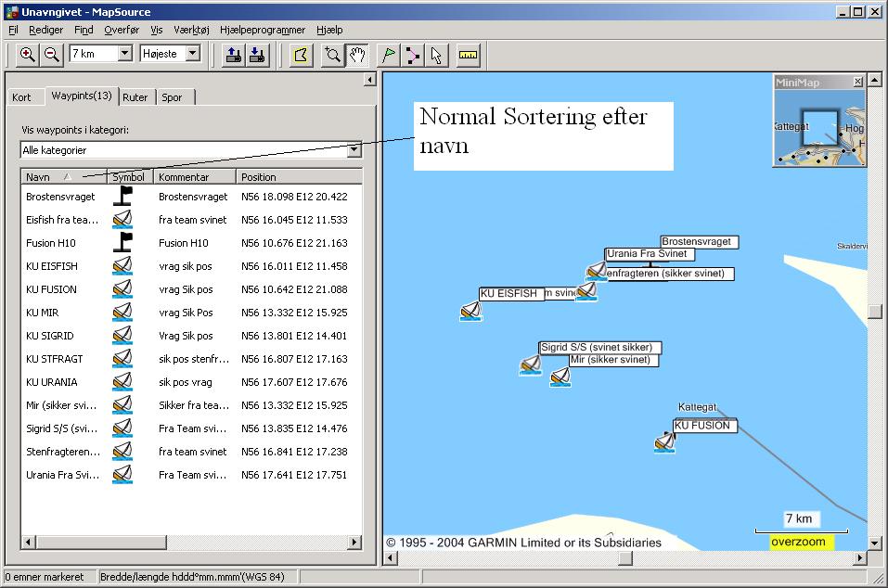Screen dimensions: 888x588
Task: Select the arrow Selection tool
Action: point(436,55)
